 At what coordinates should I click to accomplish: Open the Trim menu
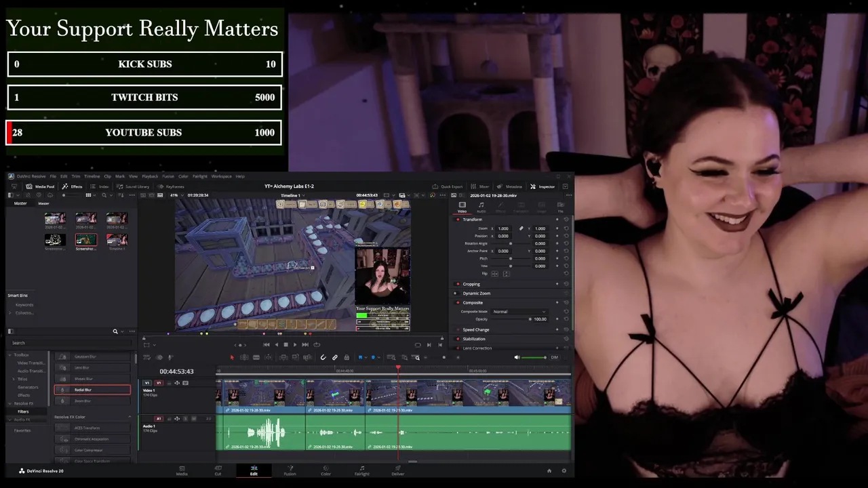pos(75,176)
